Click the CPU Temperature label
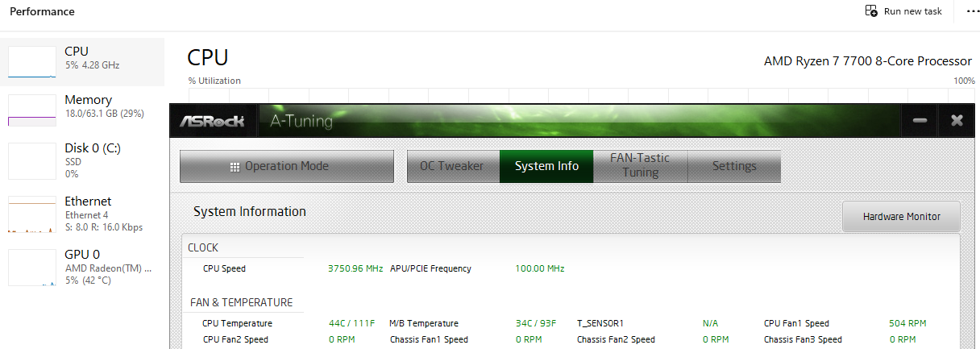The height and width of the screenshot is (349, 980). 237,323
